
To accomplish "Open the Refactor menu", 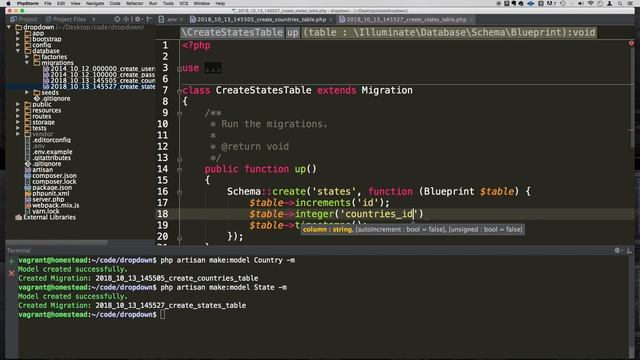I will (134, 3).
